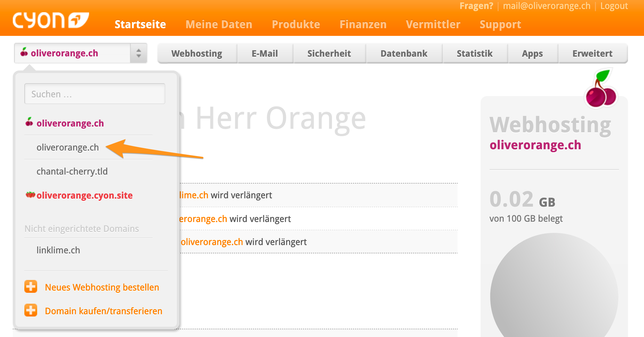Switch to the Statistik tab
The height and width of the screenshot is (337, 644).
click(x=475, y=53)
